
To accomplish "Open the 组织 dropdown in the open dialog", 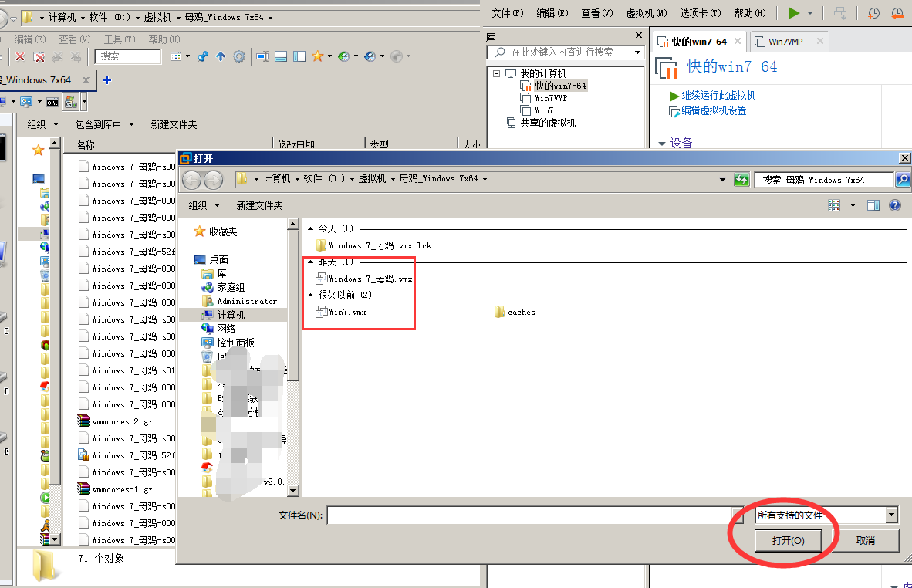I will (x=204, y=205).
